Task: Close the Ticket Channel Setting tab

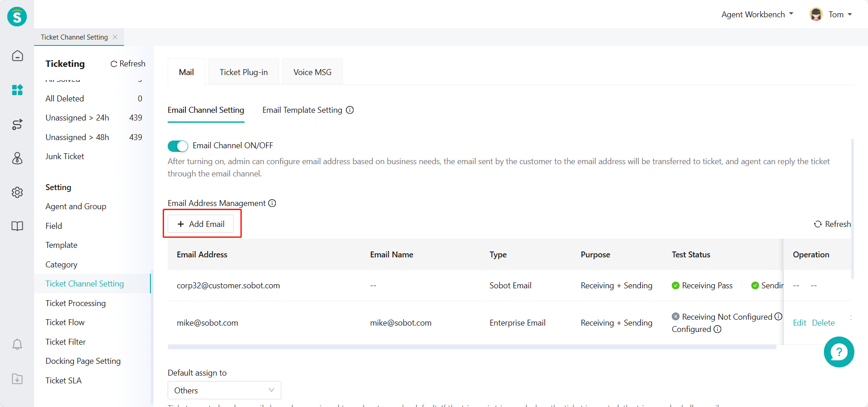Action: pyautogui.click(x=115, y=37)
